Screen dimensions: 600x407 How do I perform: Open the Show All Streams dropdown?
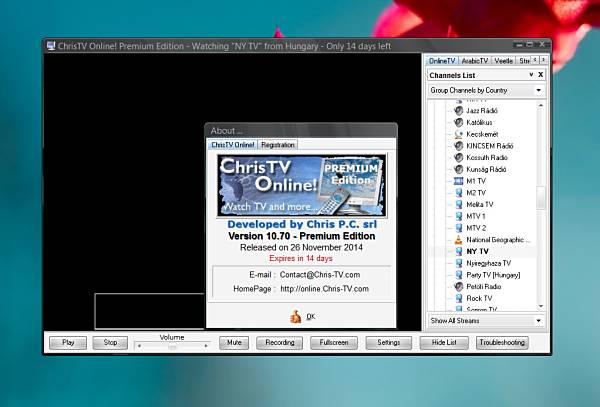pyautogui.click(x=538, y=321)
